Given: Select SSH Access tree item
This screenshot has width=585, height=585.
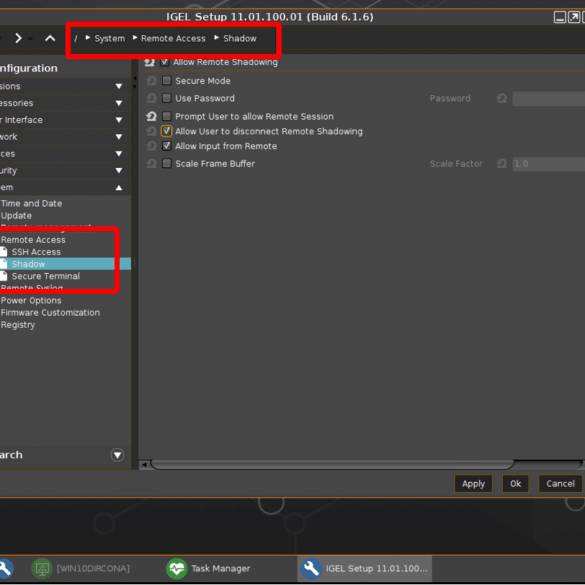Looking at the screenshot, I should (36, 252).
